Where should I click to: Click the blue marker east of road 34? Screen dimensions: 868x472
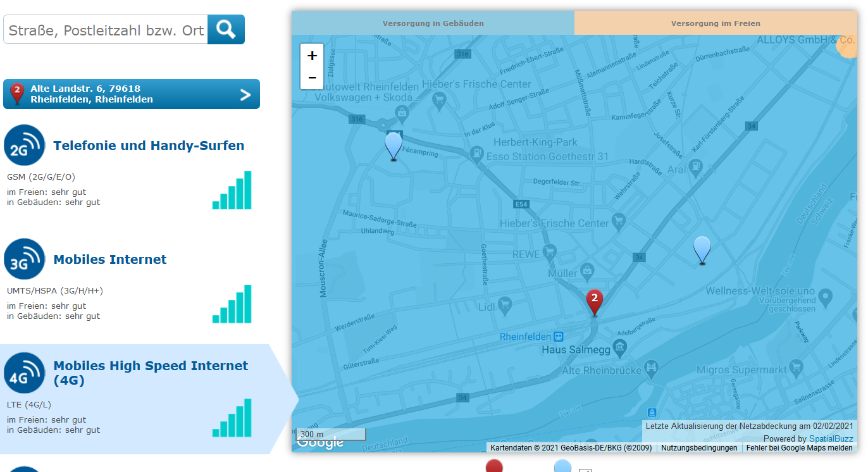click(x=702, y=250)
